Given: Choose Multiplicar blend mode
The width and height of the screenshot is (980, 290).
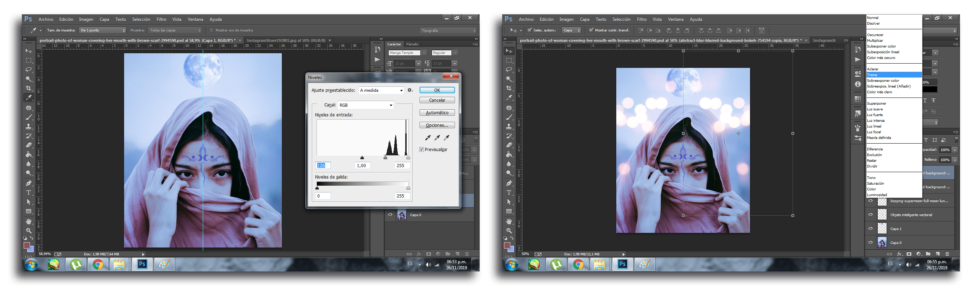Looking at the screenshot, I should pyautogui.click(x=875, y=40).
